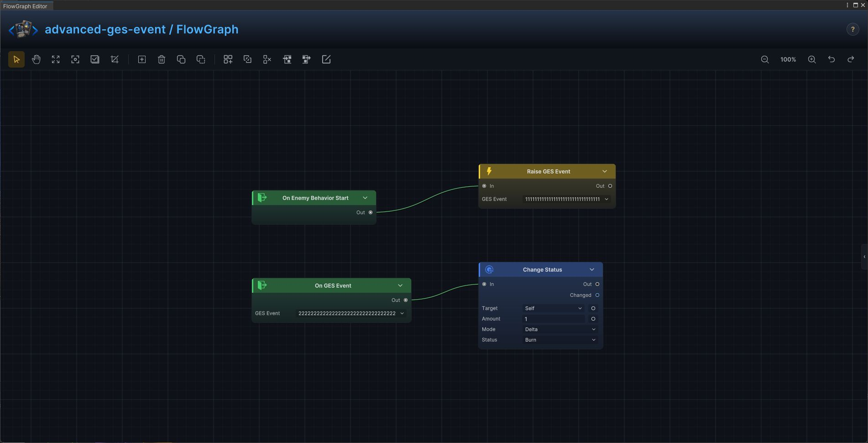
Task: Open help with the question mark button
Action: 852,29
